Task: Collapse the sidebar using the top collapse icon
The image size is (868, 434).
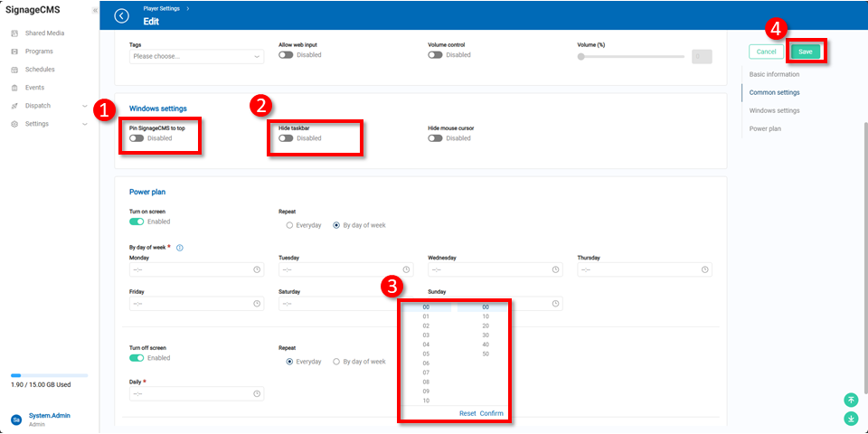Action: 95,10
